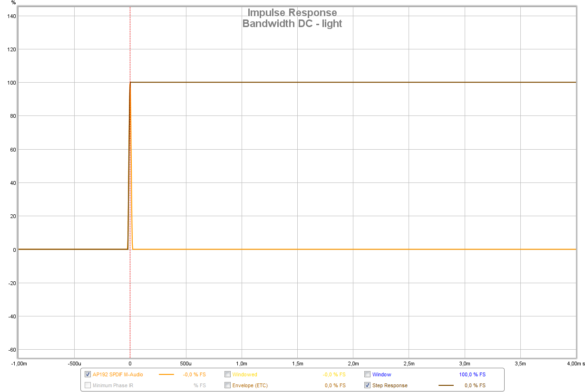Click the 1,5m time axis label
585x392 pixels.
tap(297, 363)
